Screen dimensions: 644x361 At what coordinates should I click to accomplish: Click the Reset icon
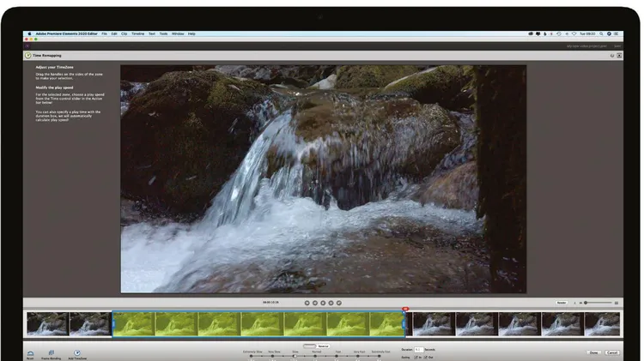[x=30, y=353]
